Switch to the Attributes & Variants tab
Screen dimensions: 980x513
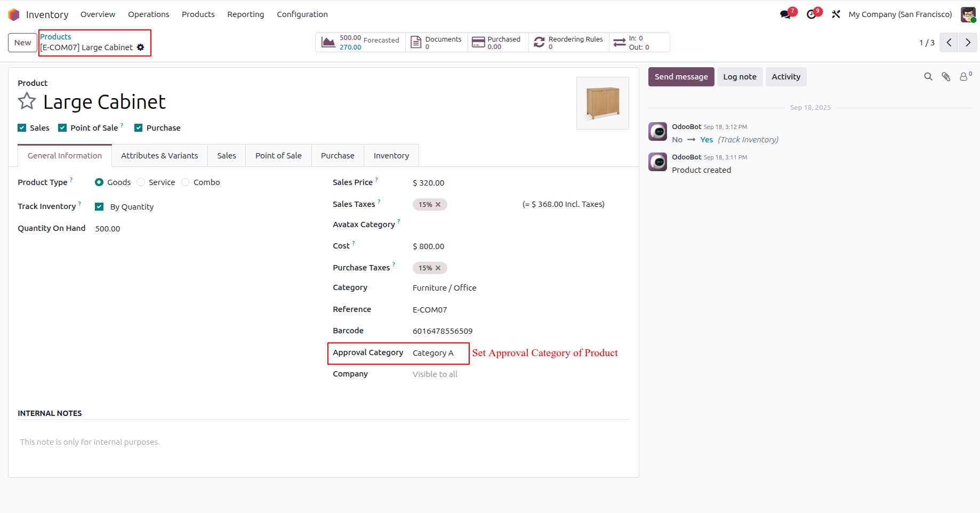159,155
